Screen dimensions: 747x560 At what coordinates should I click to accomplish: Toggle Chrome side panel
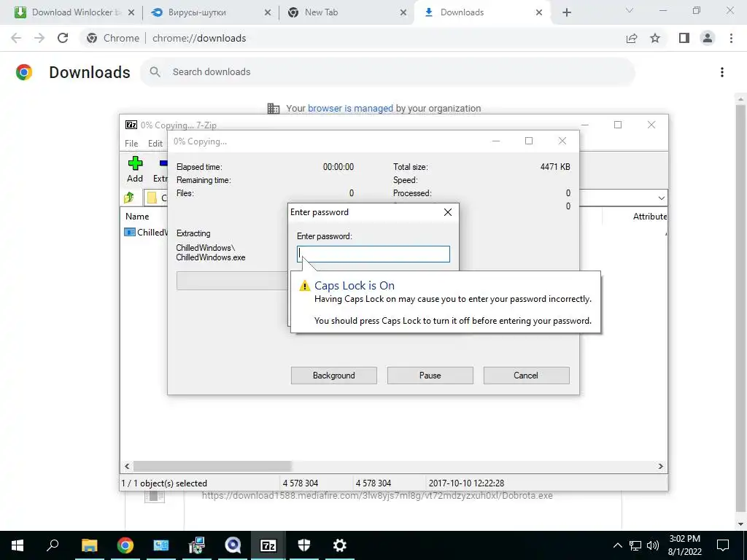pyautogui.click(x=684, y=38)
